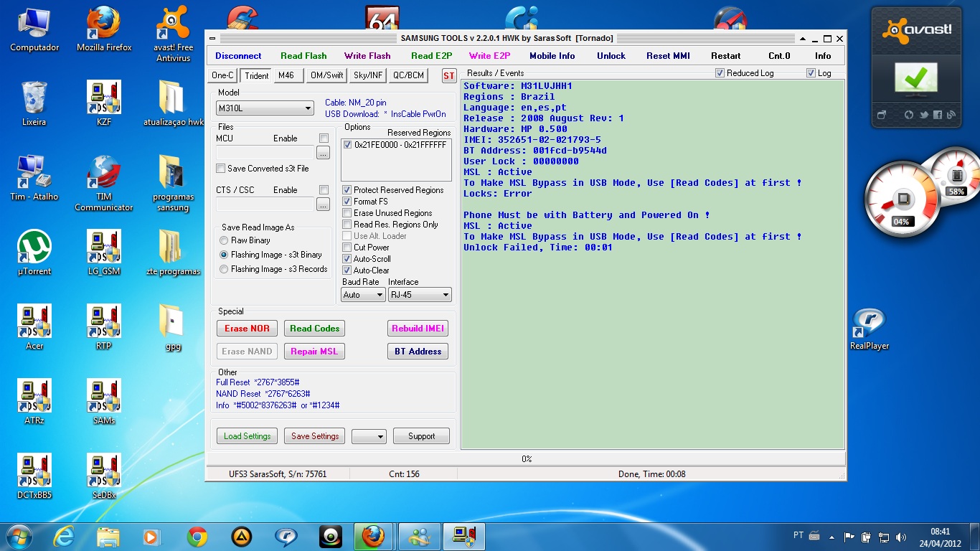Enable the Cut Power option
Image resolution: width=980 pixels, height=551 pixels.
click(347, 248)
